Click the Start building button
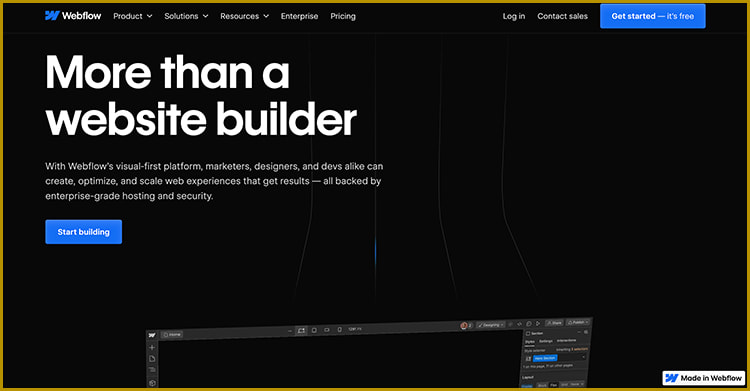750x391 pixels. 84,232
